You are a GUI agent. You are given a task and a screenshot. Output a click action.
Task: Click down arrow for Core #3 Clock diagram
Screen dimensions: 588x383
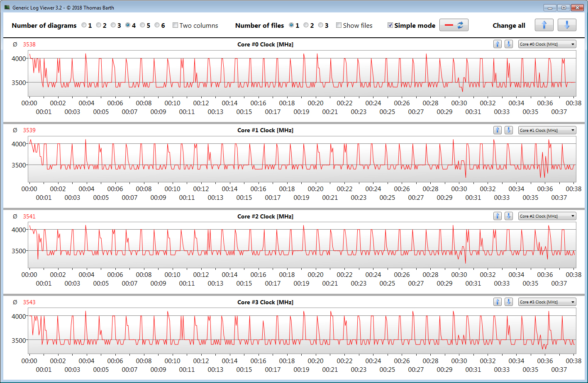[x=508, y=302]
